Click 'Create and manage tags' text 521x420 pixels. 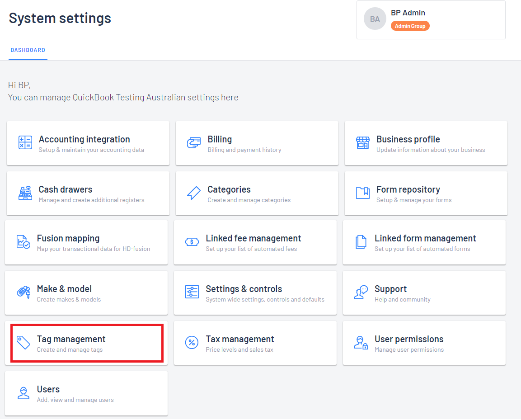(70, 350)
